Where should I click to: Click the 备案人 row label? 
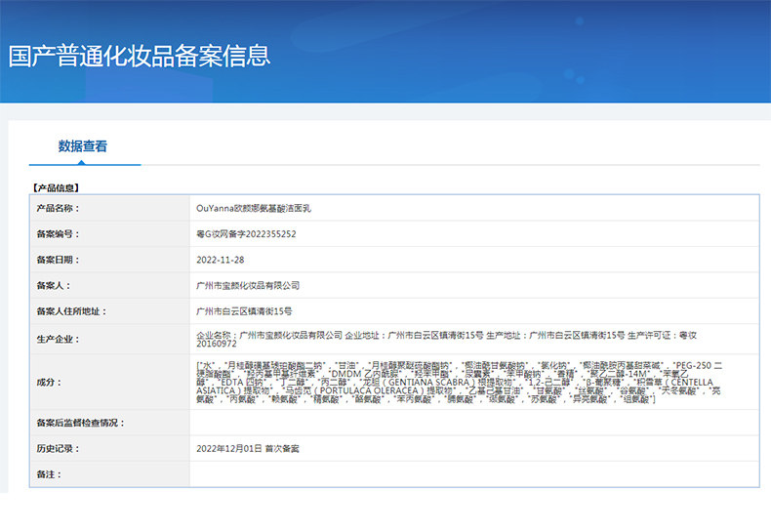53,286
